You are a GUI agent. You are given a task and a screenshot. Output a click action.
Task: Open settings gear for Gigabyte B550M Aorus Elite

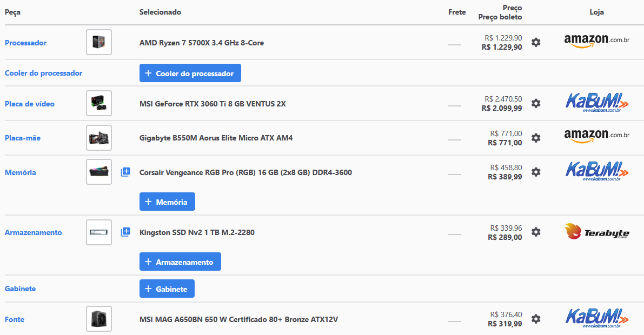(536, 138)
